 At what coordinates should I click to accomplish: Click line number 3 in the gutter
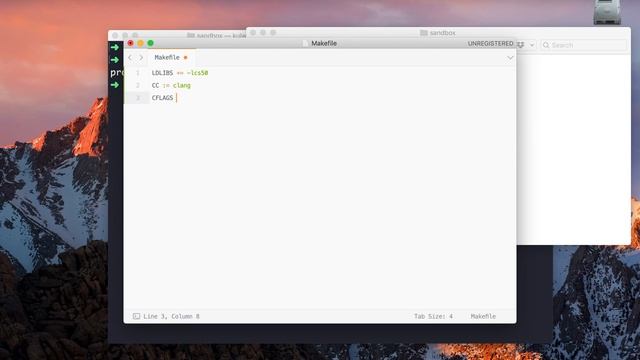pos(138,98)
